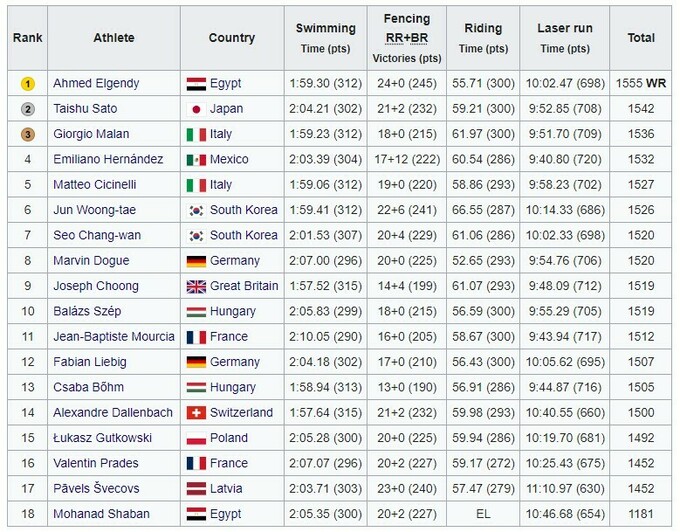Click the bronze medal icon beside Giorgio Malan
Screen dimensions: 680x532
pos(28,134)
